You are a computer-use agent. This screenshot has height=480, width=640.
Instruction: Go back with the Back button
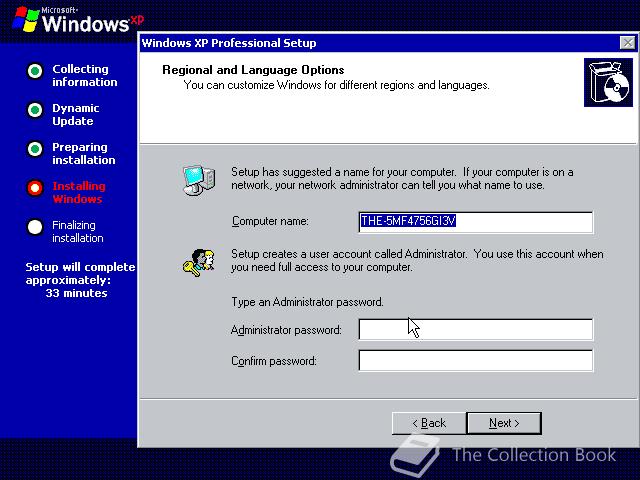[x=429, y=423]
